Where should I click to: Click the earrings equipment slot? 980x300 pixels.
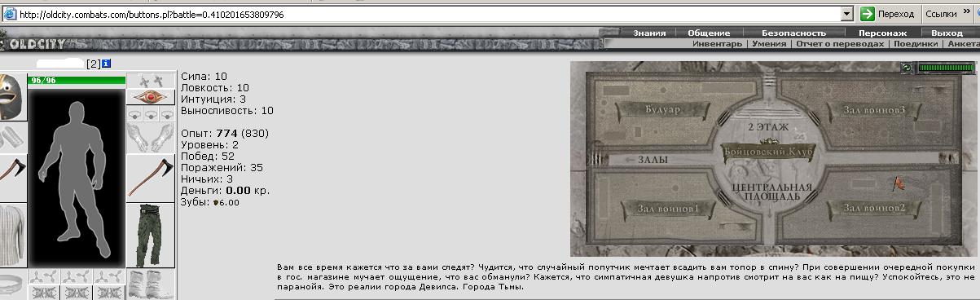pyautogui.click(x=151, y=80)
